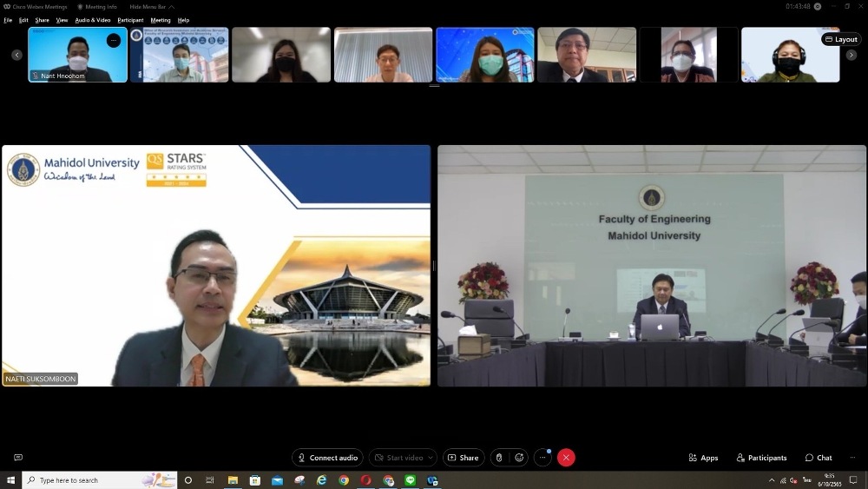This screenshot has height=489, width=868.
Task: Open the Apps panel
Action: point(703,458)
